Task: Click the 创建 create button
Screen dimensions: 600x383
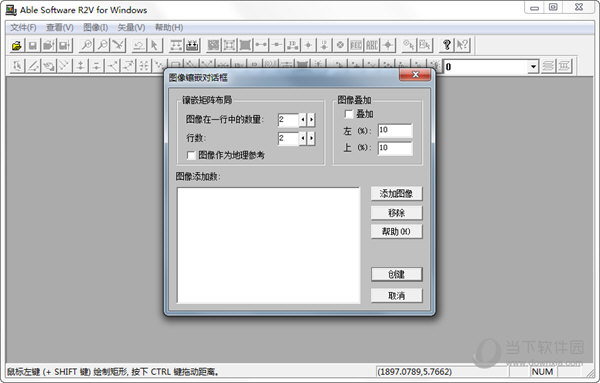Action: [x=396, y=274]
